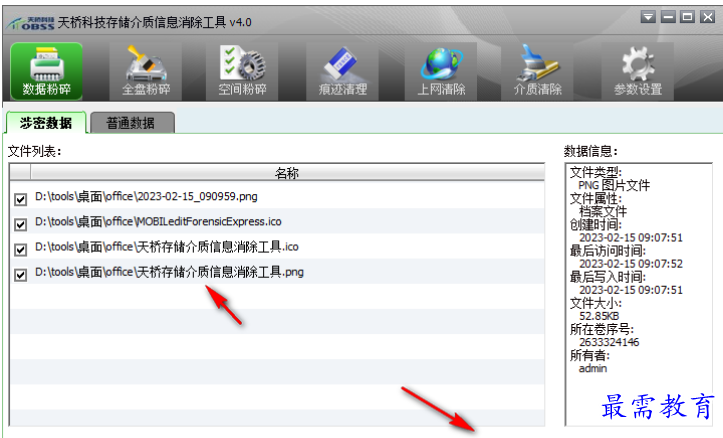Image resolution: width=723 pixels, height=438 pixels.
Task: Select file row MOBILeditForensicExpress.ico
Action: point(277,222)
